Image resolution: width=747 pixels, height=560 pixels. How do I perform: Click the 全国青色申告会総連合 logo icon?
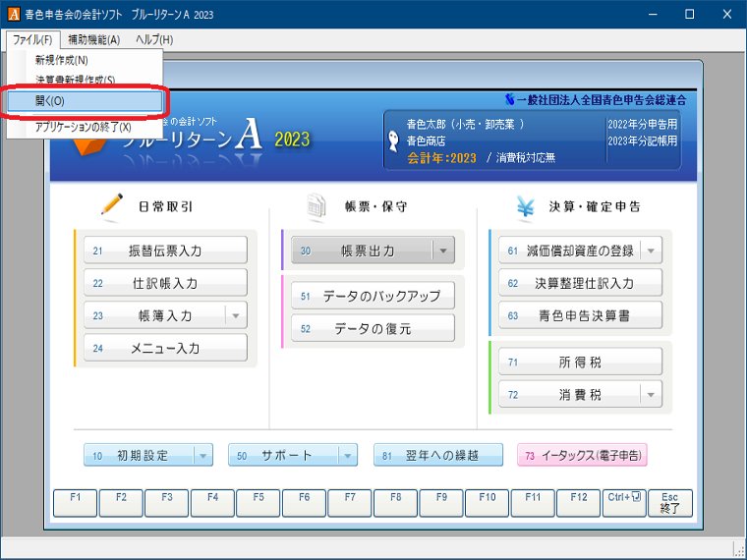510,99
